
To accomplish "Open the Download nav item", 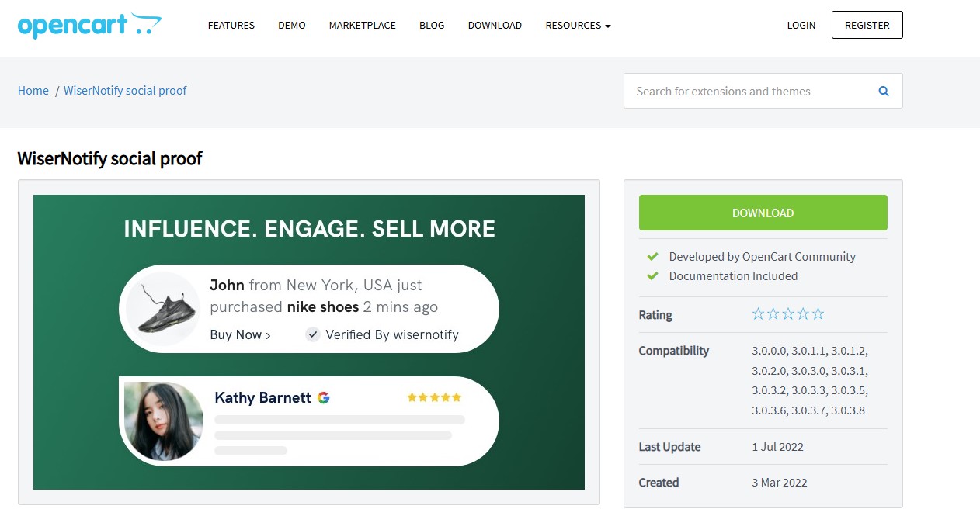I will [495, 26].
